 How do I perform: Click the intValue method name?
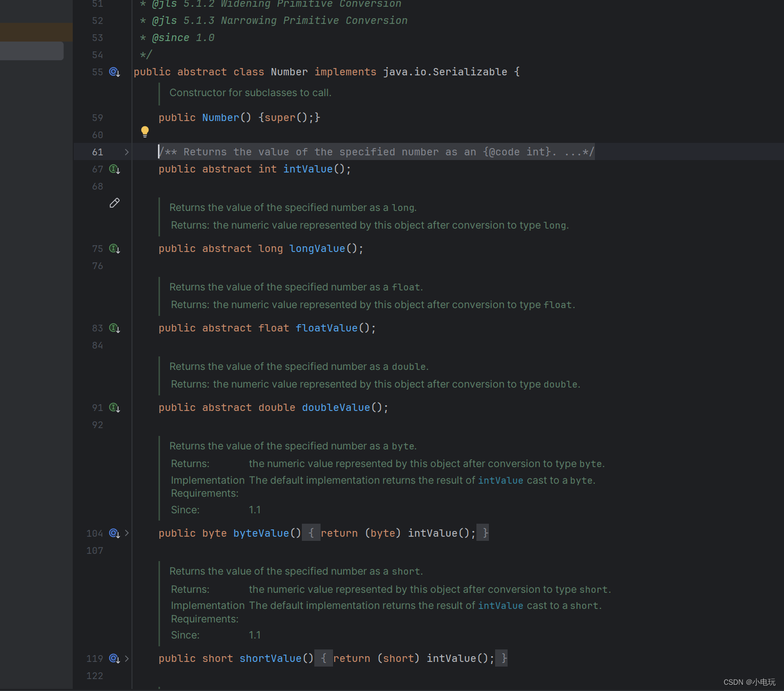coord(308,169)
